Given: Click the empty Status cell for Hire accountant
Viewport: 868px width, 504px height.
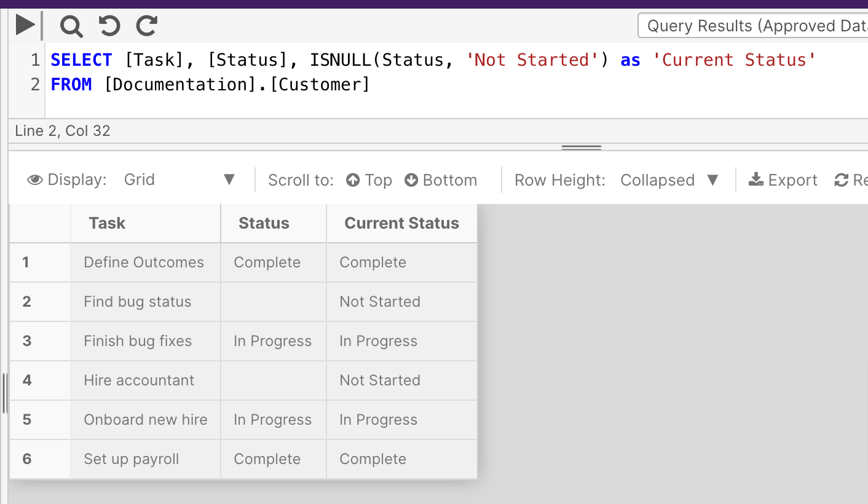Looking at the screenshot, I should click(x=274, y=380).
